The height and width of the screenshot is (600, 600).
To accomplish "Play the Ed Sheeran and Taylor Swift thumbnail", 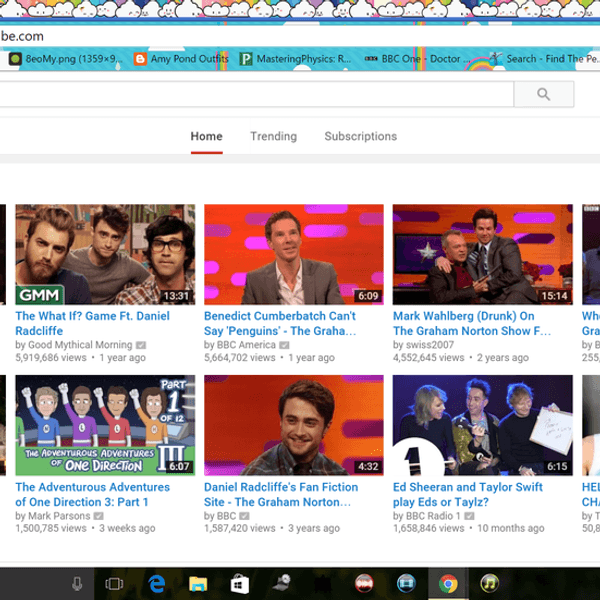I will (x=483, y=425).
